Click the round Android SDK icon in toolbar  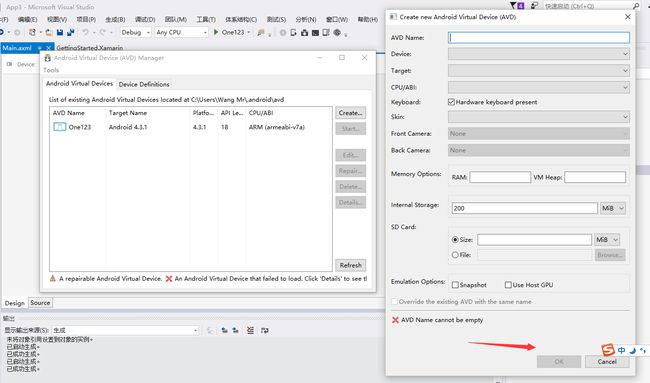337,32
